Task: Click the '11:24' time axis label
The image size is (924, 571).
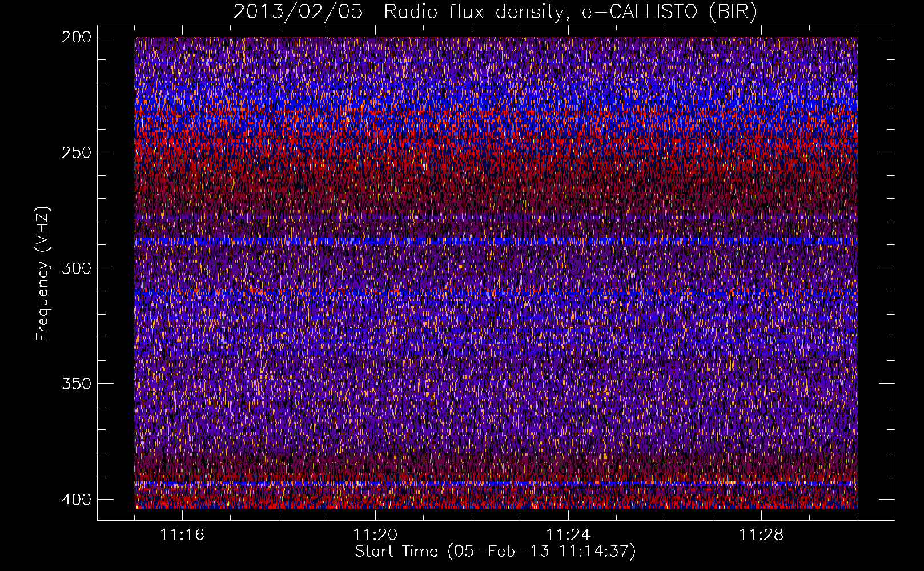Action: coord(568,535)
